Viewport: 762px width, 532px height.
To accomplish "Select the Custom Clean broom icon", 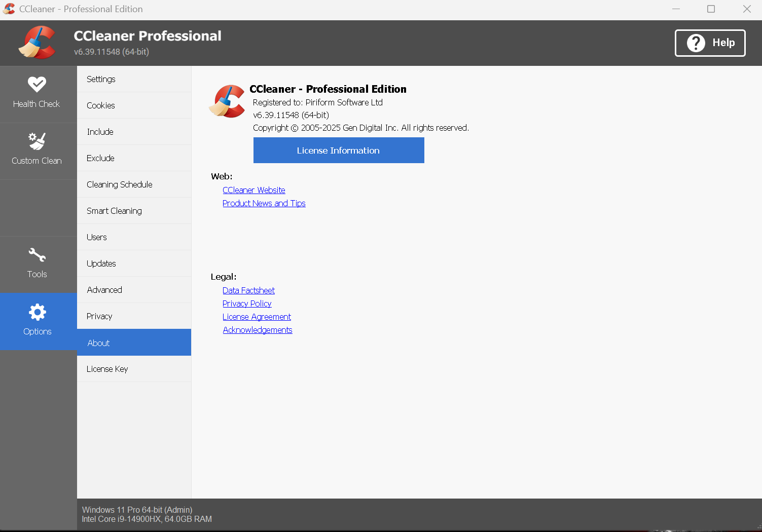I will point(37,141).
